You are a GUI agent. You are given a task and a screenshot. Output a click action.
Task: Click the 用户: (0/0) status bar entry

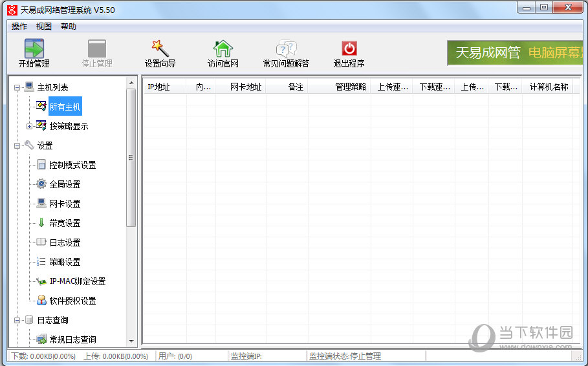coord(175,356)
